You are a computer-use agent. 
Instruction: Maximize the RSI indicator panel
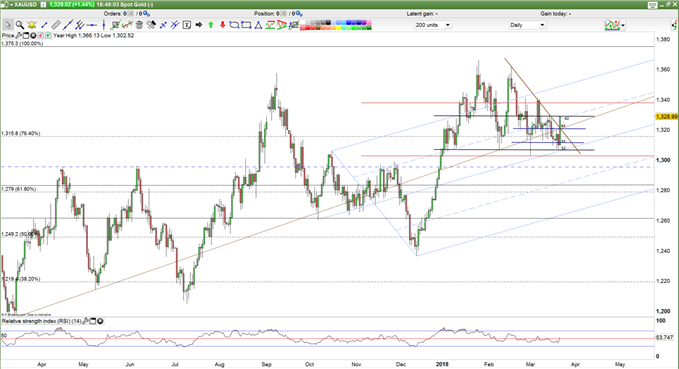pos(93,321)
